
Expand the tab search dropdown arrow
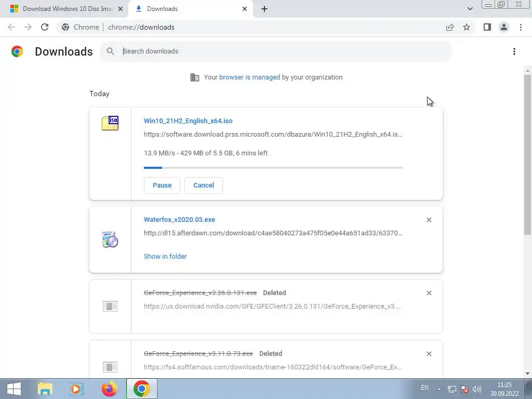(470, 9)
